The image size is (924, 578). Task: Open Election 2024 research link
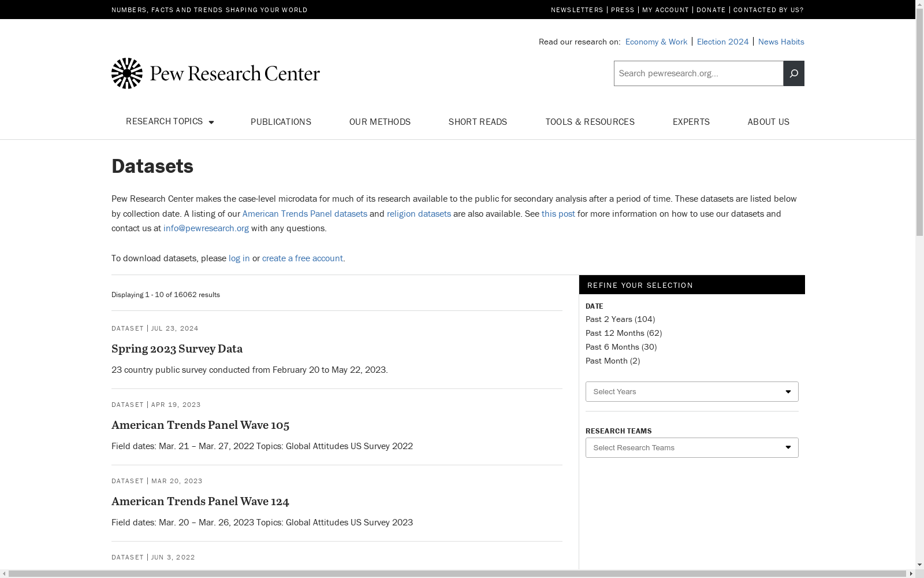pyautogui.click(x=722, y=42)
